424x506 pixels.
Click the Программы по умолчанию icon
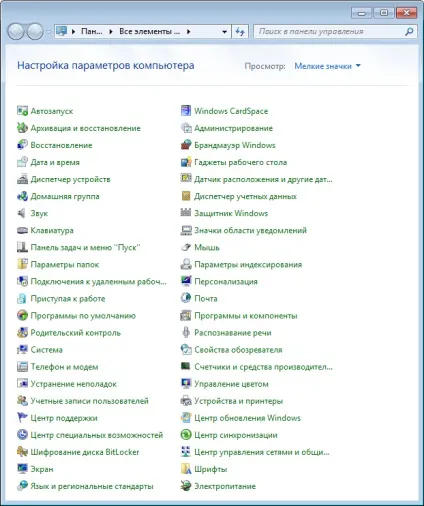click(x=22, y=315)
